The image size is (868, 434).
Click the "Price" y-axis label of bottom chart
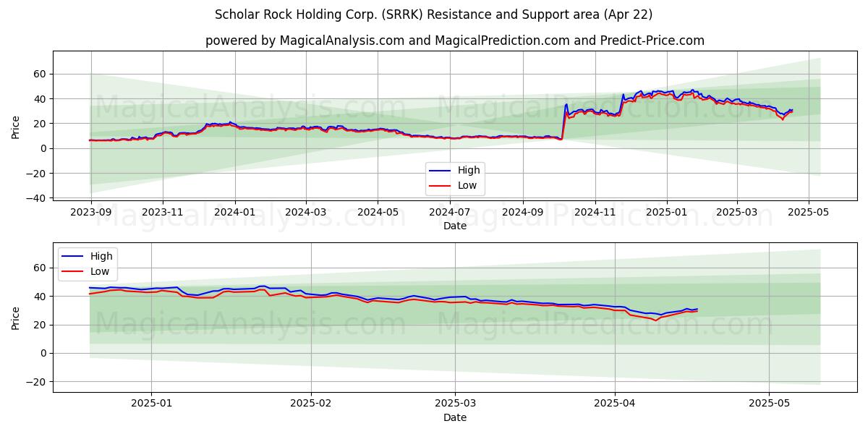[x=16, y=318]
